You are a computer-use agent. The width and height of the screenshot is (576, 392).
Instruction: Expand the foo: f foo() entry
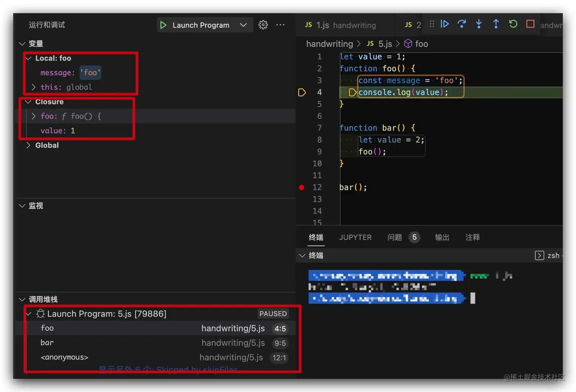click(x=34, y=116)
